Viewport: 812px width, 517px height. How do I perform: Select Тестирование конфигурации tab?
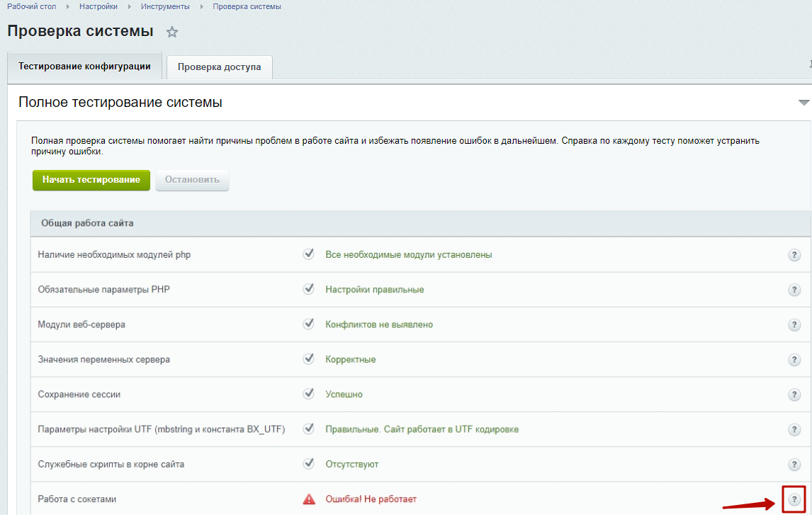(84, 67)
